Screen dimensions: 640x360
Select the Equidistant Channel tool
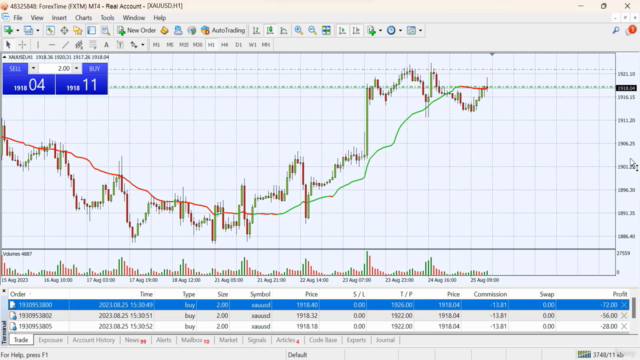(x=79, y=45)
